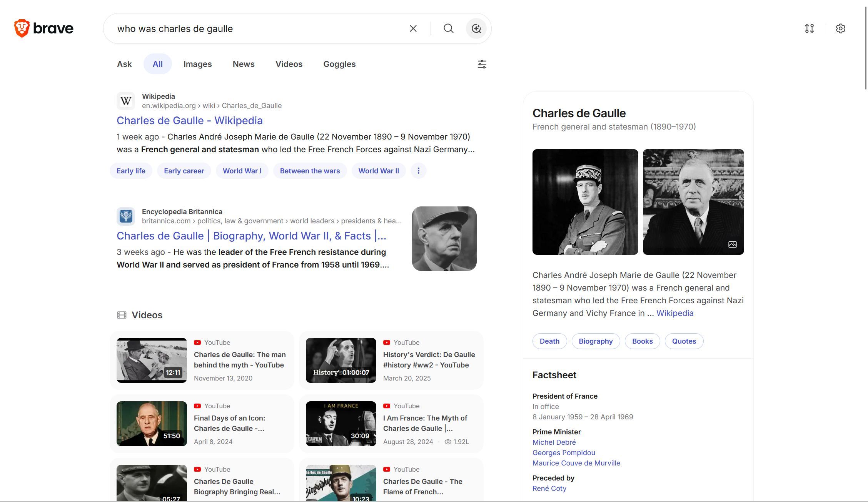Viewport: 868px width, 502px height.
Task: Open video title I Am France: The Myth
Action: [x=425, y=423]
